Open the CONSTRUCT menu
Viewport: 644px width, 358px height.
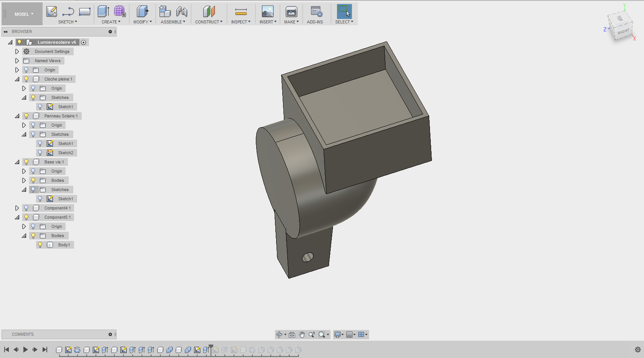point(209,22)
